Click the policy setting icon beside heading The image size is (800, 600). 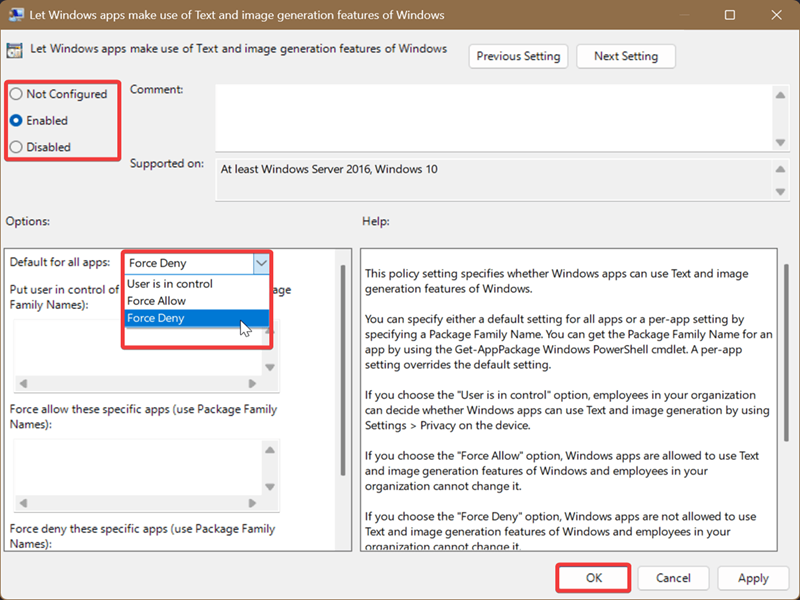point(14,51)
